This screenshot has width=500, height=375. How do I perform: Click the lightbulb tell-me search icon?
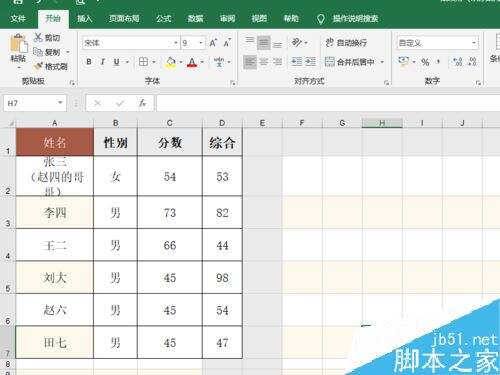pos(320,19)
